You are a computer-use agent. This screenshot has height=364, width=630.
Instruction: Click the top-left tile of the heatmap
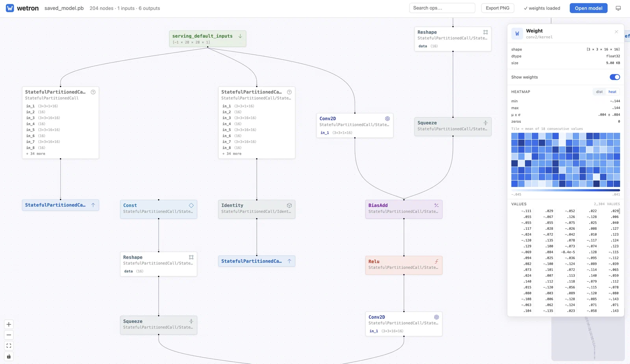click(515, 136)
